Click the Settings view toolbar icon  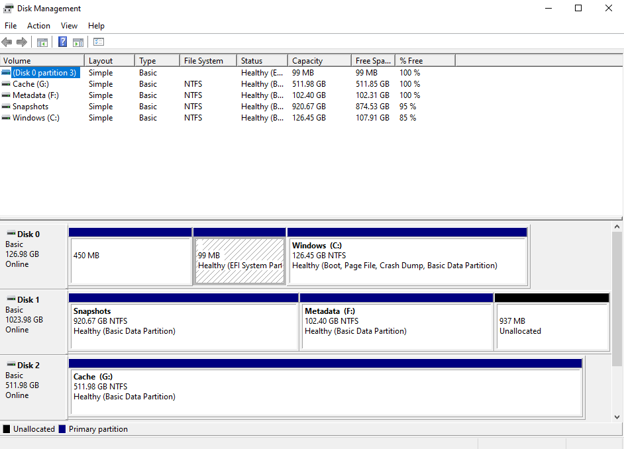[x=98, y=42]
